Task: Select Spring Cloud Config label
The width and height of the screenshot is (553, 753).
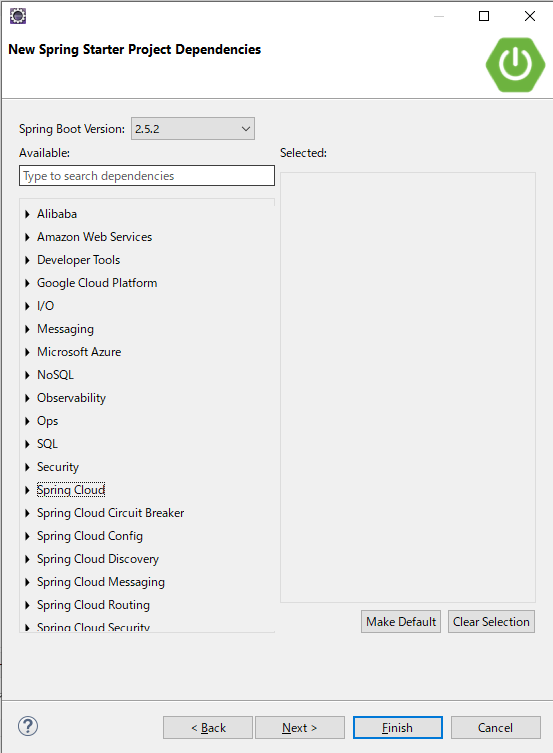Action: 90,536
